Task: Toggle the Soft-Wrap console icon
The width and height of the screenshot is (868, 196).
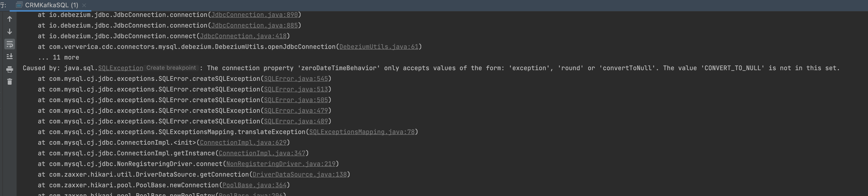Action: 9,44
